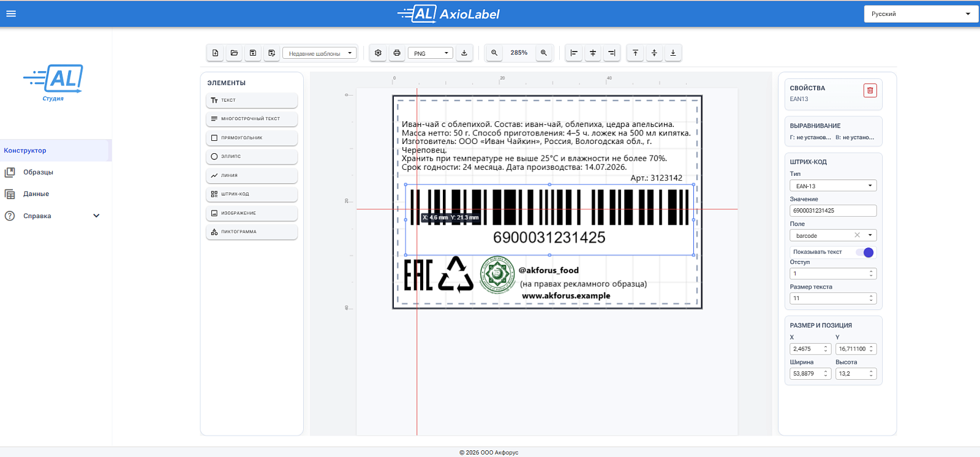The image size is (980, 457).
Task: Clear the barcode field value
Action: 857,235
